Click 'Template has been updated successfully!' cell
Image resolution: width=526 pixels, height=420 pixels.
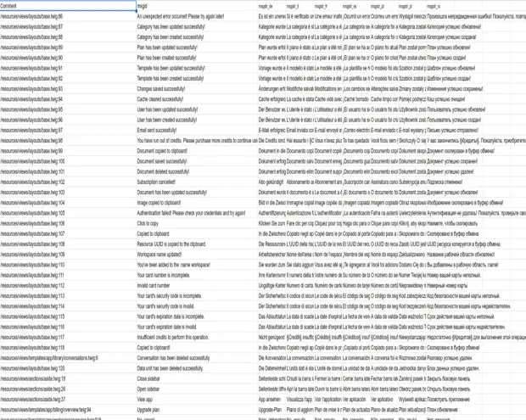(197, 68)
